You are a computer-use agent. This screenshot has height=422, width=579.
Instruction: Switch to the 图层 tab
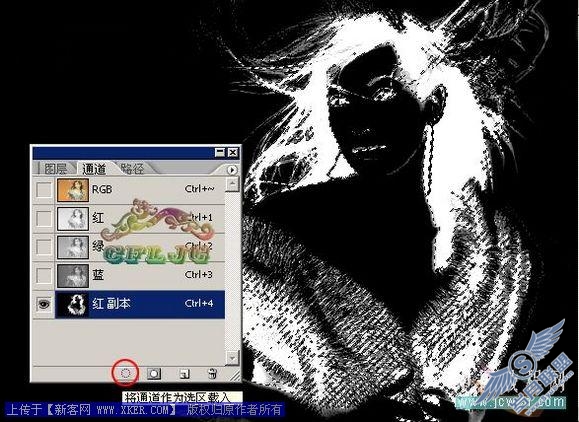[56, 169]
